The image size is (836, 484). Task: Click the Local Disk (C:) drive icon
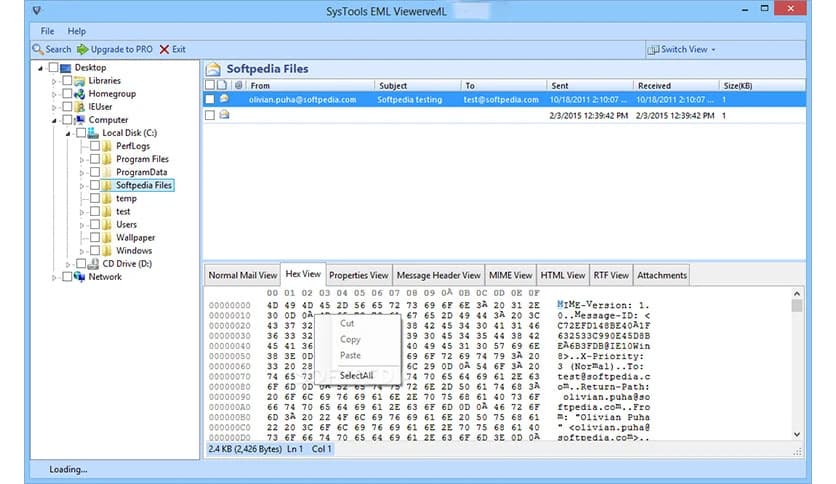click(x=93, y=133)
